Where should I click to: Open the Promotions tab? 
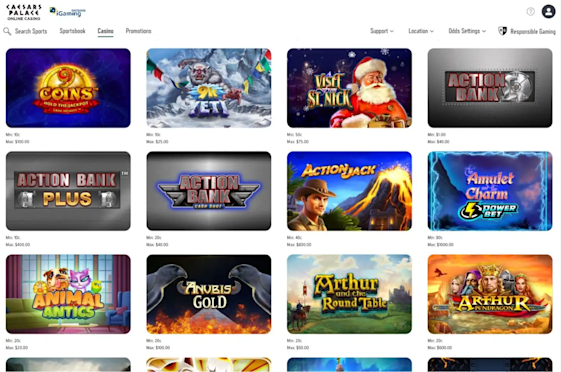(x=138, y=31)
